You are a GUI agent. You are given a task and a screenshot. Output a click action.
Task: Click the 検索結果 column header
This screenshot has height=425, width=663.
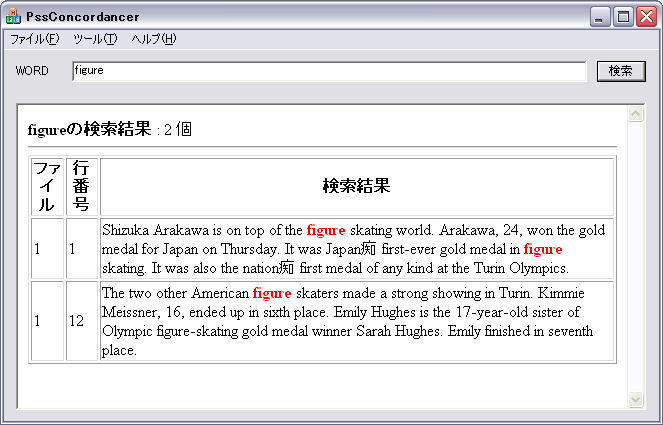(356, 186)
